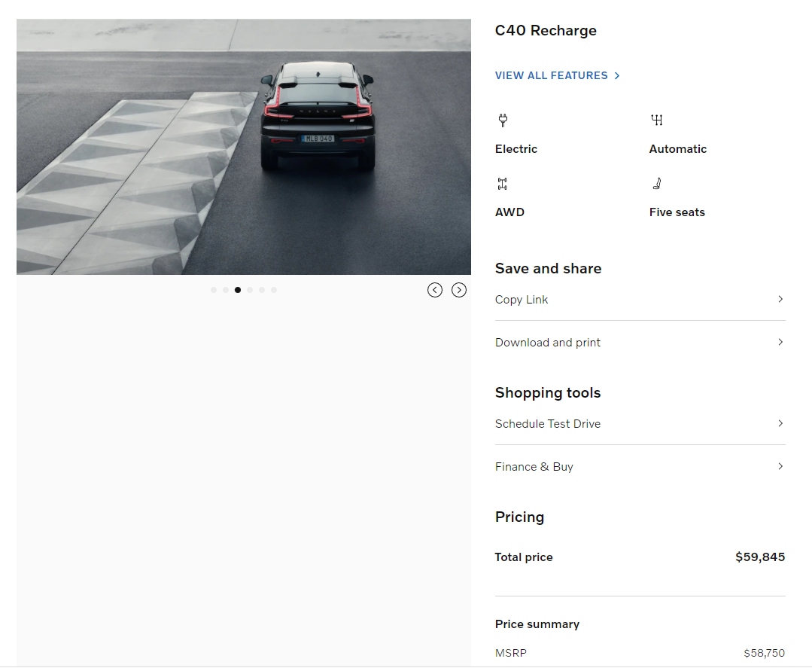Click the $58,750 MSRP value
Image resolution: width=812 pixels, height=668 pixels.
[x=765, y=653]
